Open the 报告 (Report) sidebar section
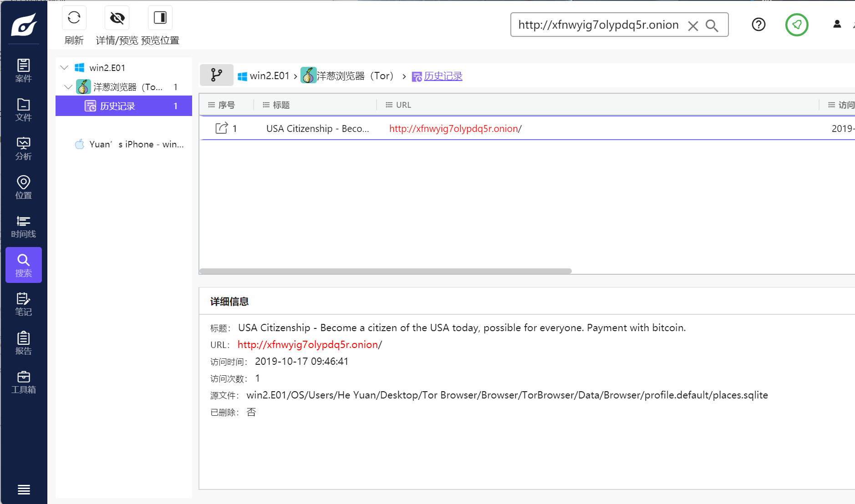The image size is (855, 504). point(24,343)
